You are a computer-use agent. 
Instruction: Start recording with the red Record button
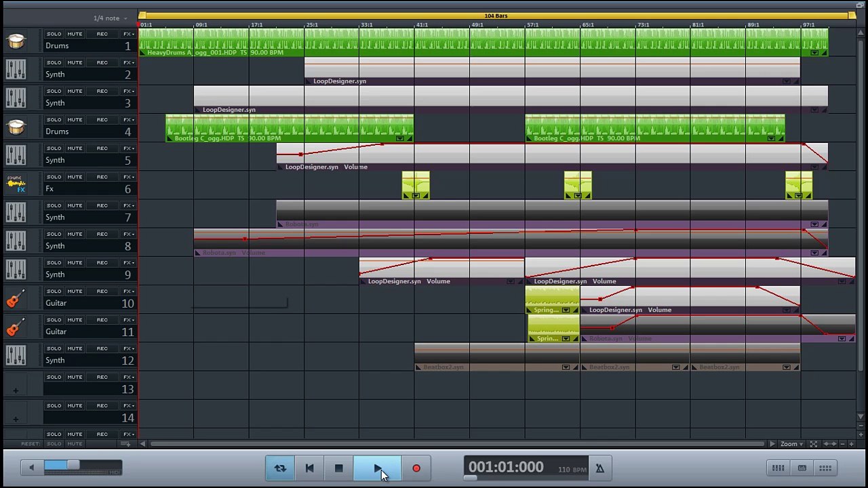click(x=416, y=468)
